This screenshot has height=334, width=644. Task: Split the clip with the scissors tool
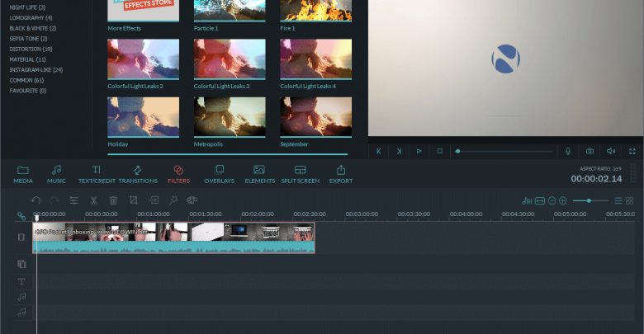pos(93,200)
